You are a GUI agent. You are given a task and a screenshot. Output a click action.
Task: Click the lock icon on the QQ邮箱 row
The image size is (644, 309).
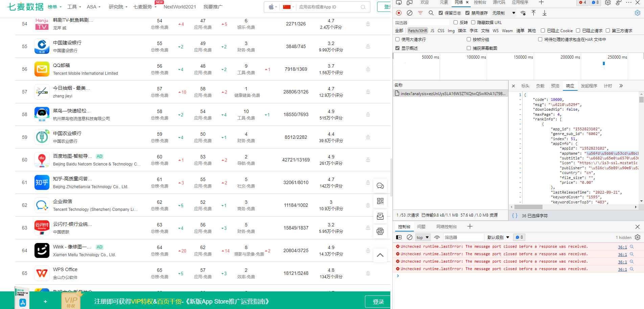(368, 69)
